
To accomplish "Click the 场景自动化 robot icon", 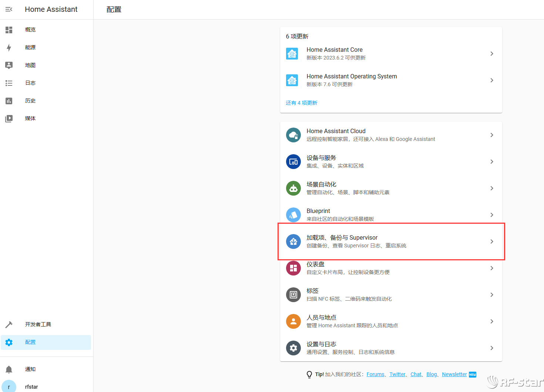I will [293, 188].
